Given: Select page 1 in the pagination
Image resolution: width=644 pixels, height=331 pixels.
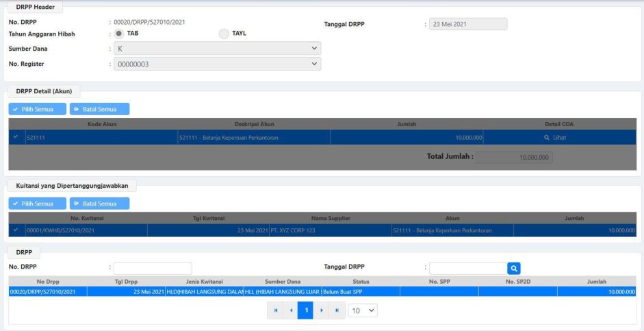Looking at the screenshot, I should coord(306,310).
